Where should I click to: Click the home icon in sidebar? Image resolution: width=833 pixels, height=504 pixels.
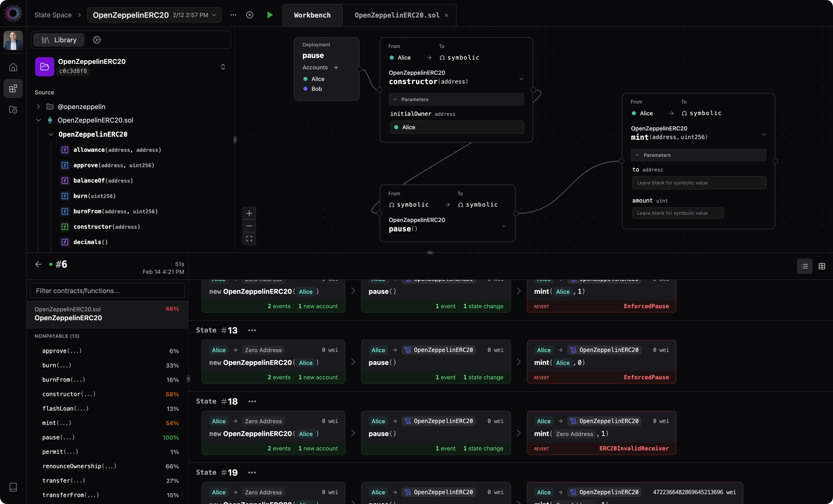click(13, 67)
